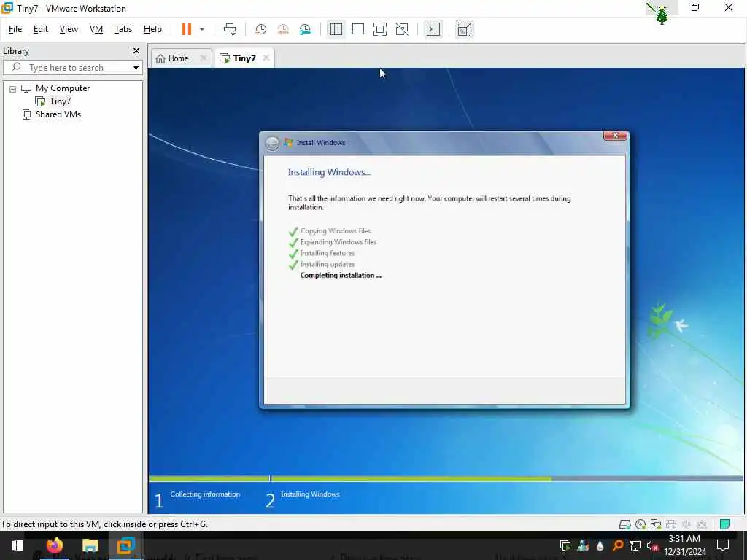Enter full screen mode
The width and height of the screenshot is (747, 560).
pos(379,29)
